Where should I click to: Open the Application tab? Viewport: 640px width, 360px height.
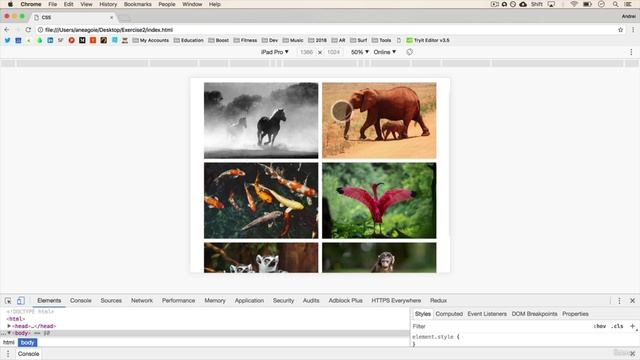tap(249, 300)
